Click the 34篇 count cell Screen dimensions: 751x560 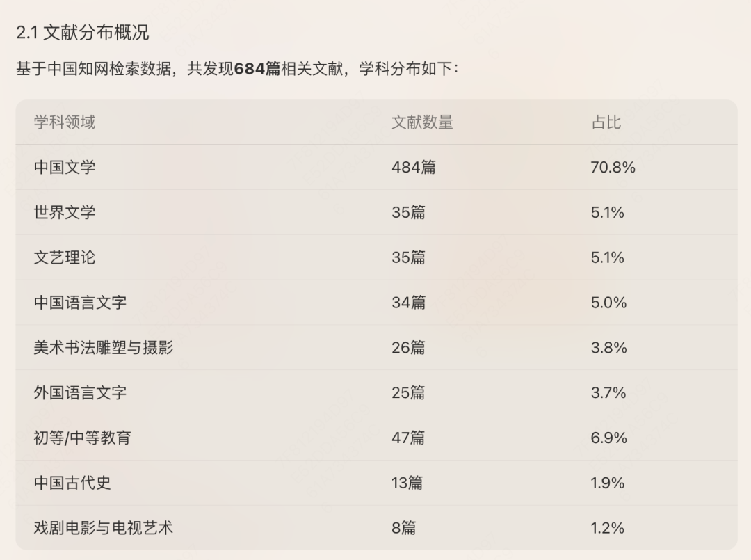pyautogui.click(x=409, y=303)
